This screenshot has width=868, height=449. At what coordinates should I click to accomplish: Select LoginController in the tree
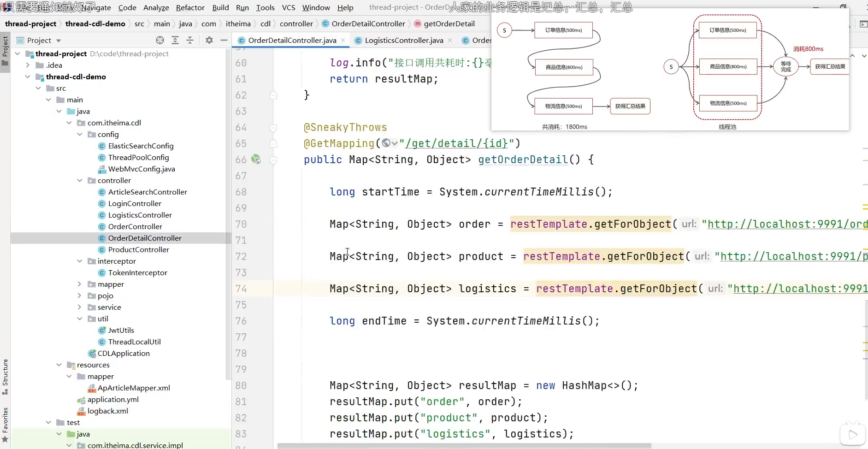coord(135,203)
